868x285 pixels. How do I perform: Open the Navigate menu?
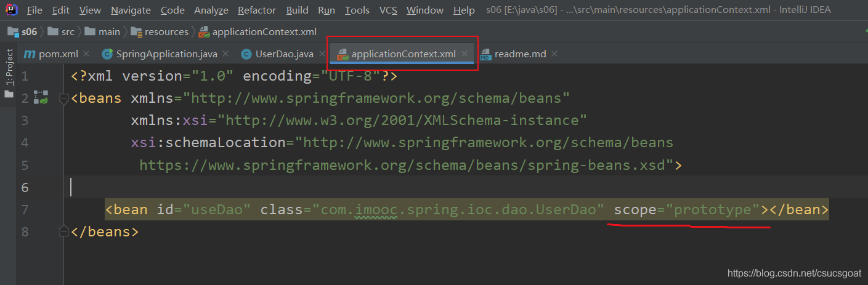[x=131, y=10]
